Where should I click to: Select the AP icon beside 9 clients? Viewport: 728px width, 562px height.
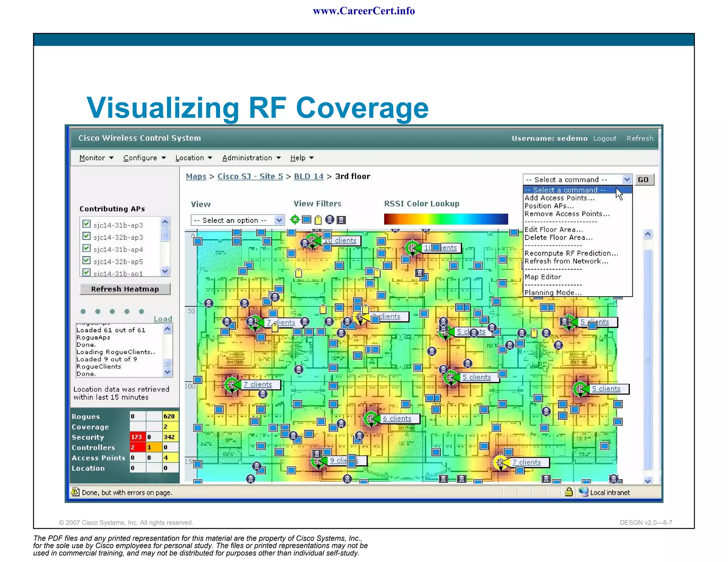pyautogui.click(x=318, y=461)
